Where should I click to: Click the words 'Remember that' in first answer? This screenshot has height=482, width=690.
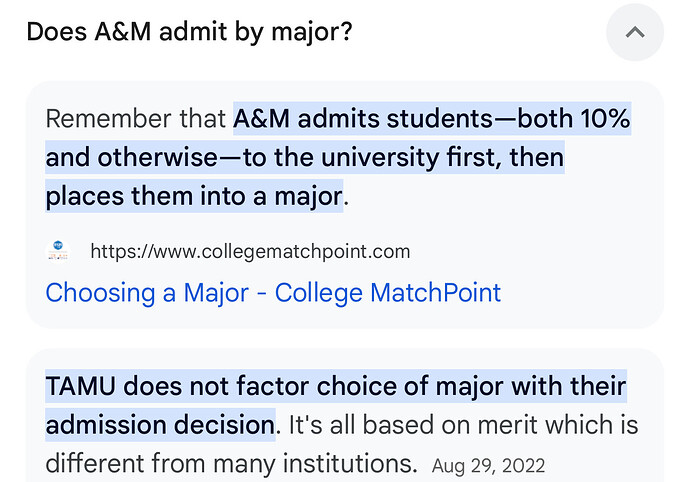tap(136, 119)
